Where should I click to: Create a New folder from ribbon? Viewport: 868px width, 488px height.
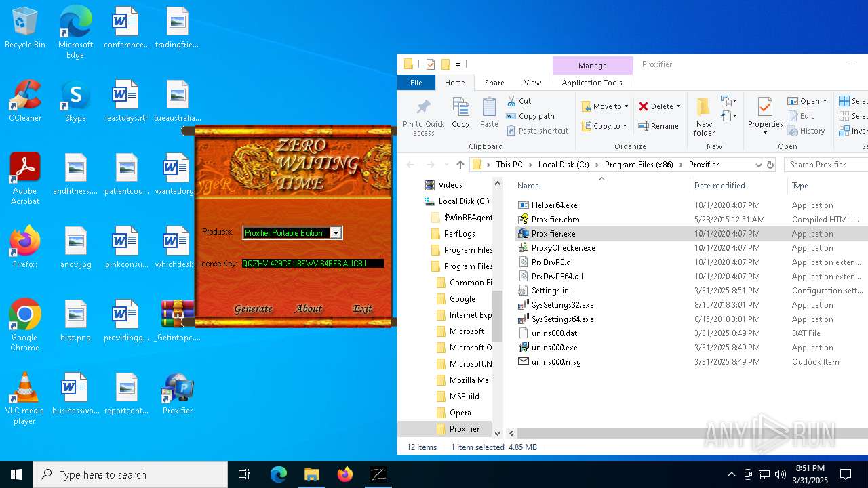[704, 117]
